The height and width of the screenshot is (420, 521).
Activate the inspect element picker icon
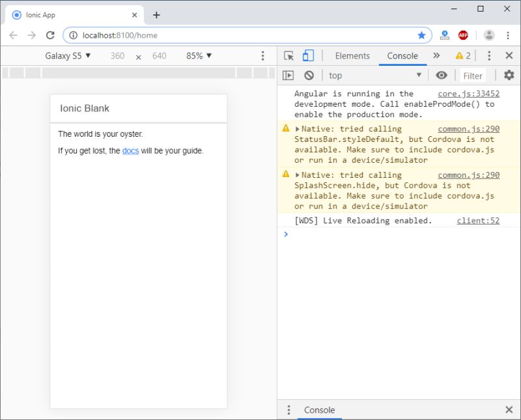(x=289, y=55)
